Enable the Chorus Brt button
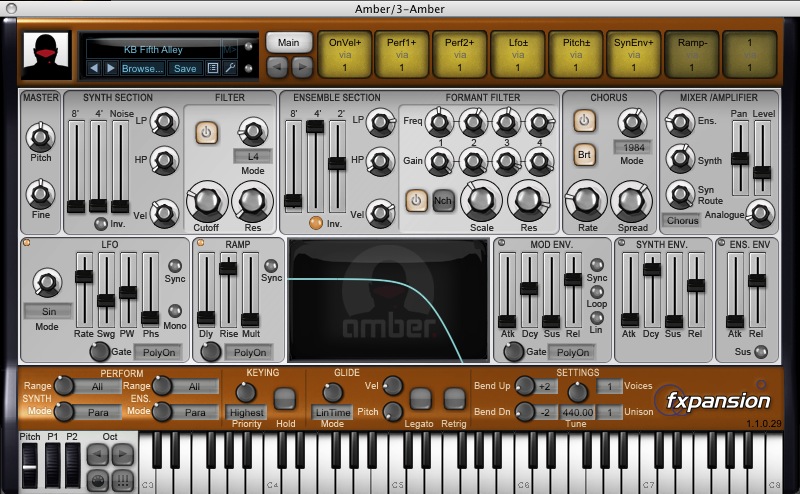This screenshot has height=494, width=800. click(x=584, y=155)
